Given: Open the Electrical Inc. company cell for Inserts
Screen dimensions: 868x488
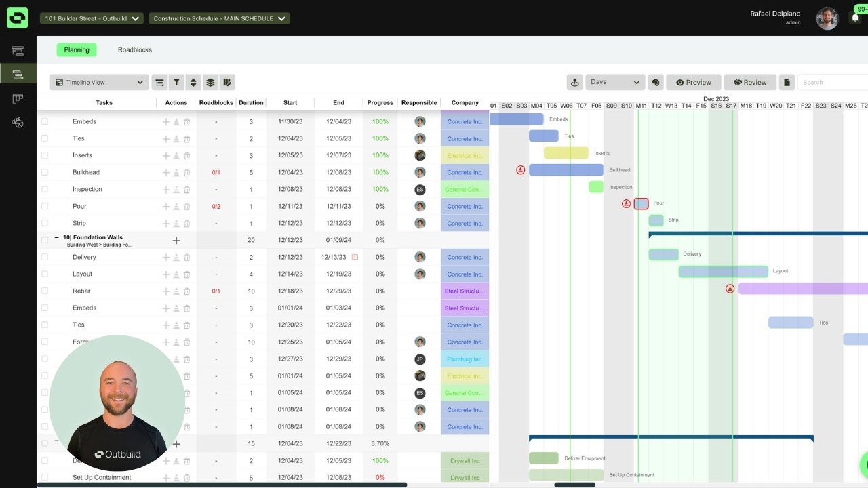Looking at the screenshot, I should (x=465, y=156).
